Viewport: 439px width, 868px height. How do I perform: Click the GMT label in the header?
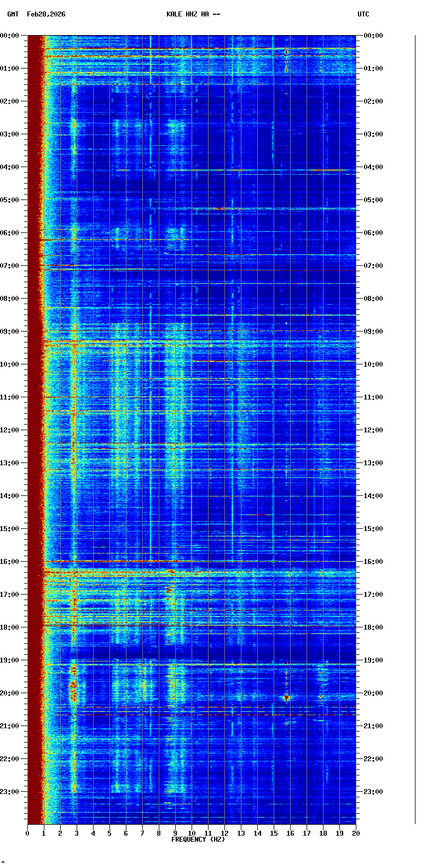[13, 14]
